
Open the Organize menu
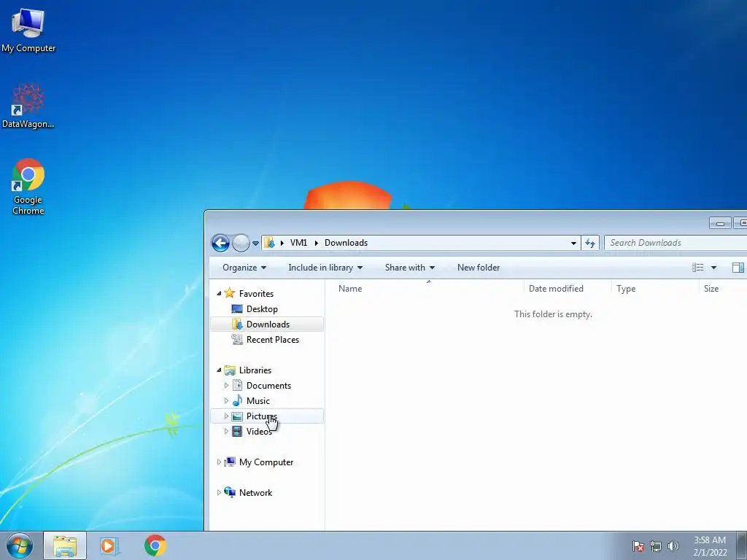(x=244, y=268)
